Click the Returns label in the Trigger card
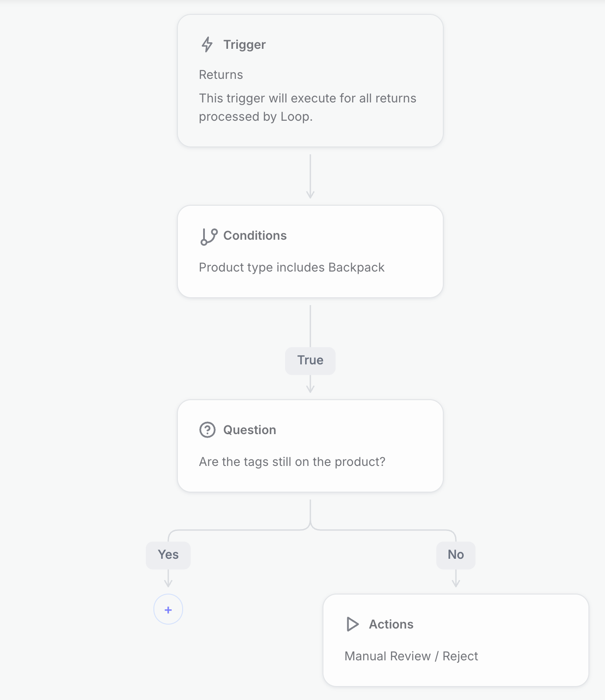The image size is (605, 700). tap(221, 75)
